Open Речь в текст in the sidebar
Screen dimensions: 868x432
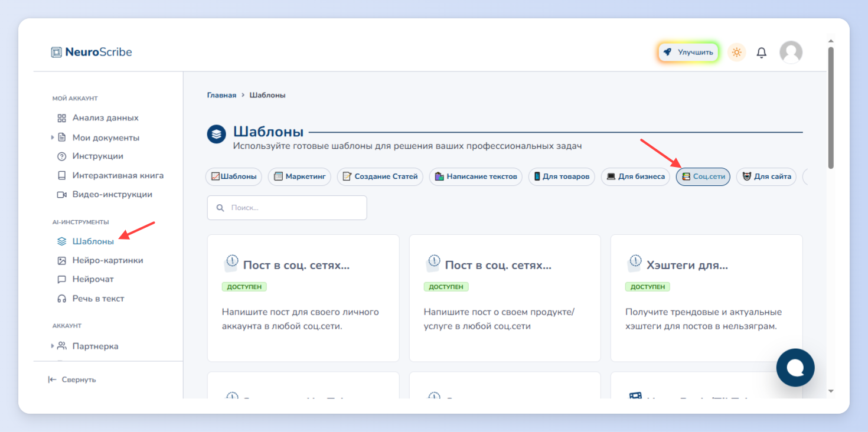click(91, 299)
